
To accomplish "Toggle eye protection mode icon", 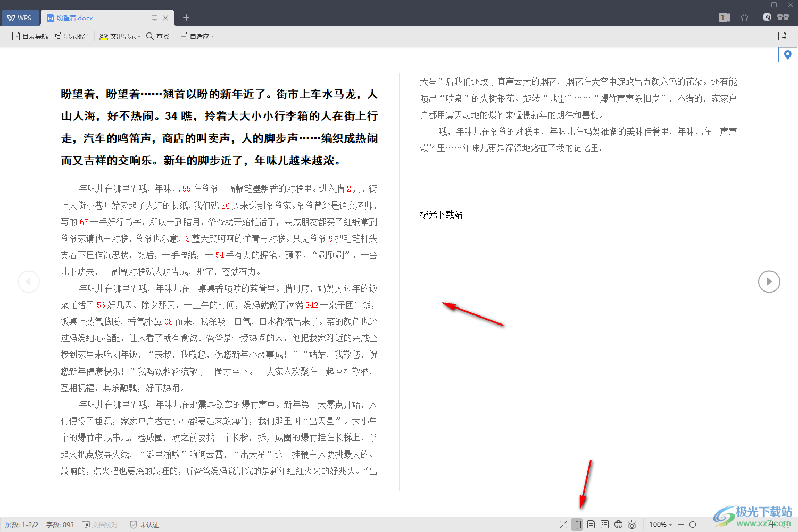I will point(633,525).
